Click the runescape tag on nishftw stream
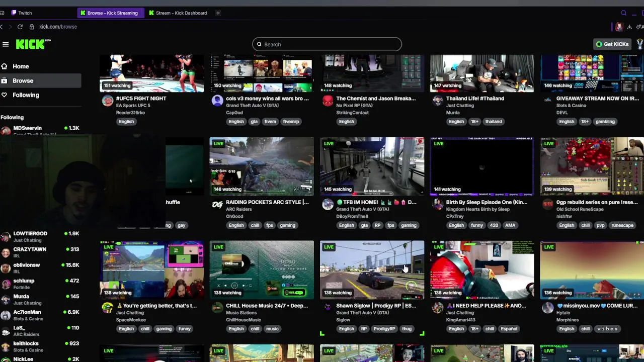644x362 pixels. click(x=622, y=225)
